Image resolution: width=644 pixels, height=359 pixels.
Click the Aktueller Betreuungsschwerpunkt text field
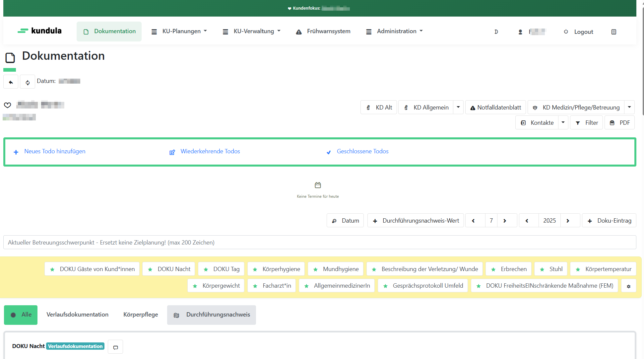(x=320, y=243)
